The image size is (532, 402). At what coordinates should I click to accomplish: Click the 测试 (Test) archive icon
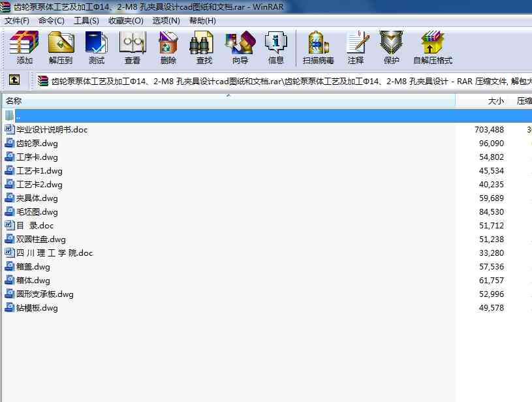point(97,47)
